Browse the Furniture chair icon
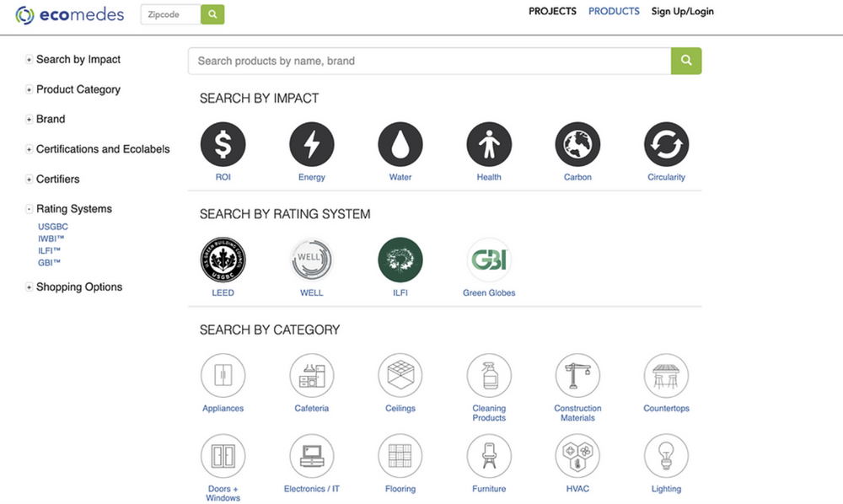Screen dimensions: 843x504 click(x=489, y=456)
